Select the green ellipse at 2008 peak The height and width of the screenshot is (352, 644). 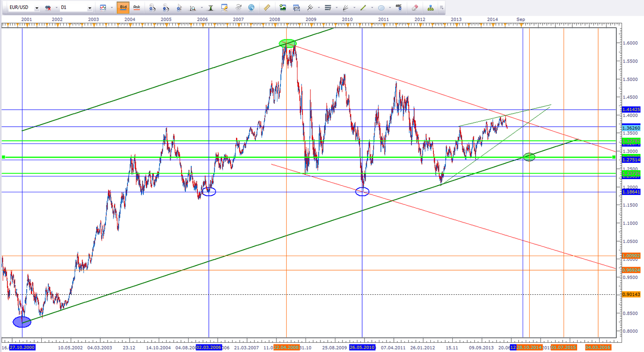pos(287,43)
